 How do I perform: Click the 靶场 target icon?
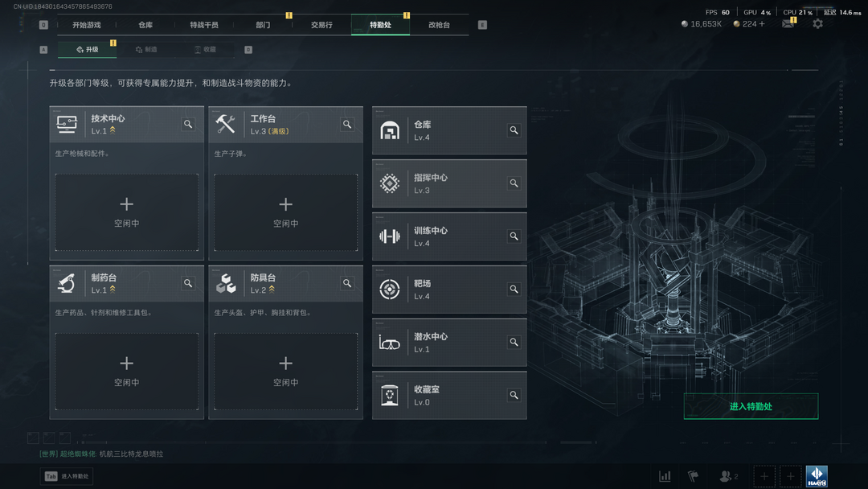pyautogui.click(x=390, y=289)
